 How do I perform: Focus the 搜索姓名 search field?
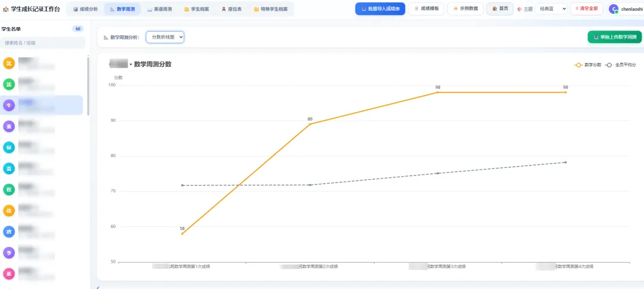point(43,43)
